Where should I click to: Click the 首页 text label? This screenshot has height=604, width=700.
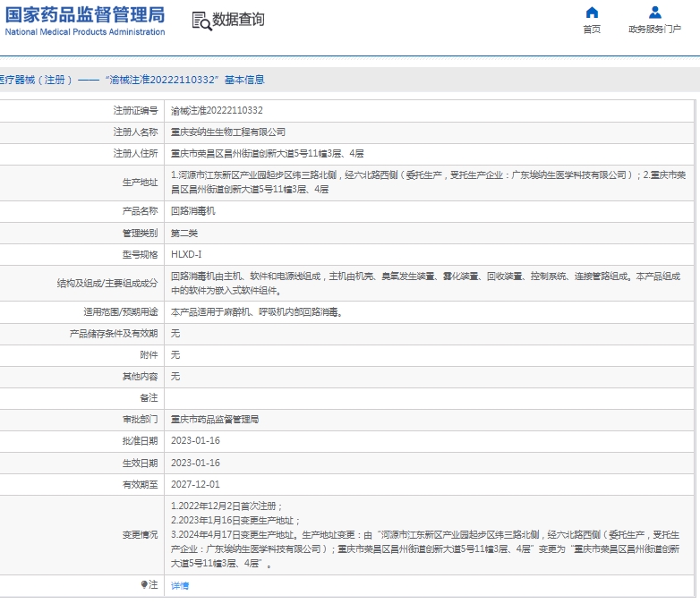point(592,29)
